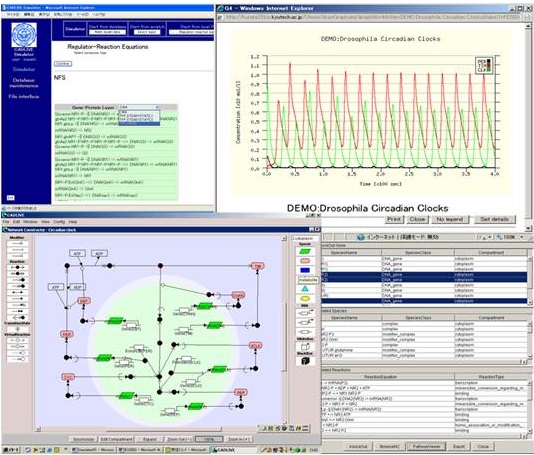534x455 pixels.
Task: Select the green parallelogram gene species icon
Action: 305,251
